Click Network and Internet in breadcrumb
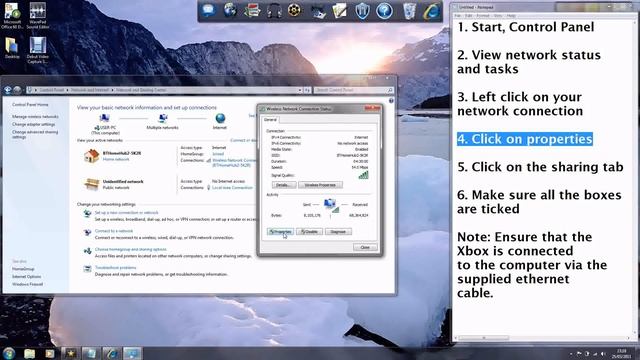The height and width of the screenshot is (360, 640). pyautogui.click(x=90, y=90)
